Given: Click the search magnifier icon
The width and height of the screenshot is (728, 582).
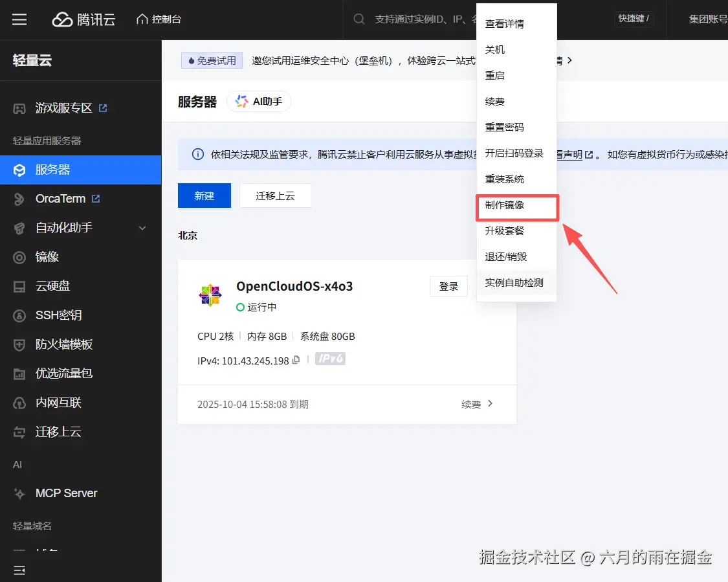Looking at the screenshot, I should (359, 19).
